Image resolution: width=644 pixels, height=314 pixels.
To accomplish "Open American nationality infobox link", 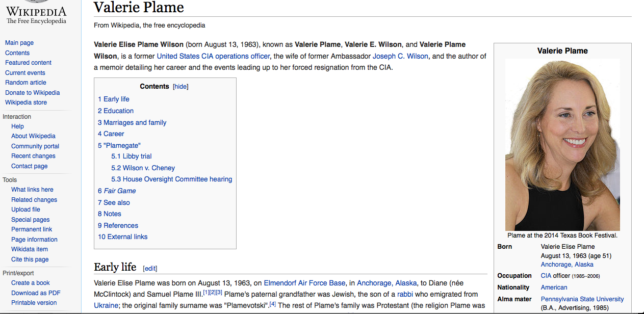I will click(554, 287).
